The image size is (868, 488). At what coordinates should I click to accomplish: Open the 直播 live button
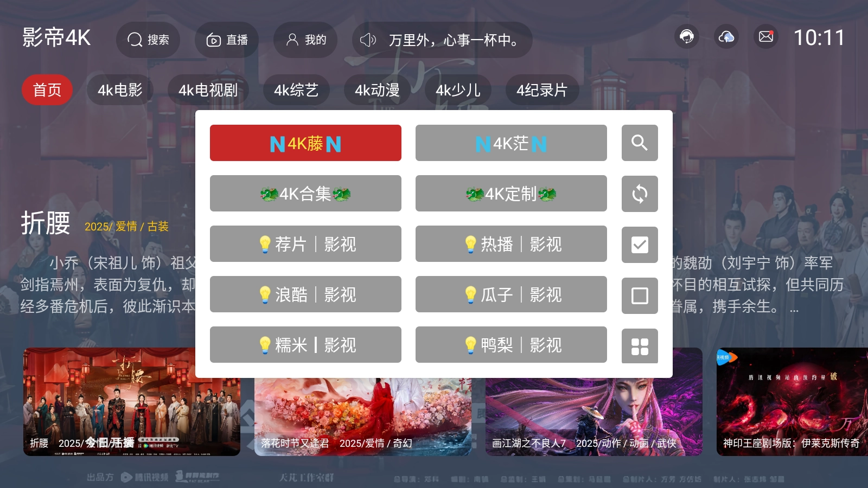[227, 40]
